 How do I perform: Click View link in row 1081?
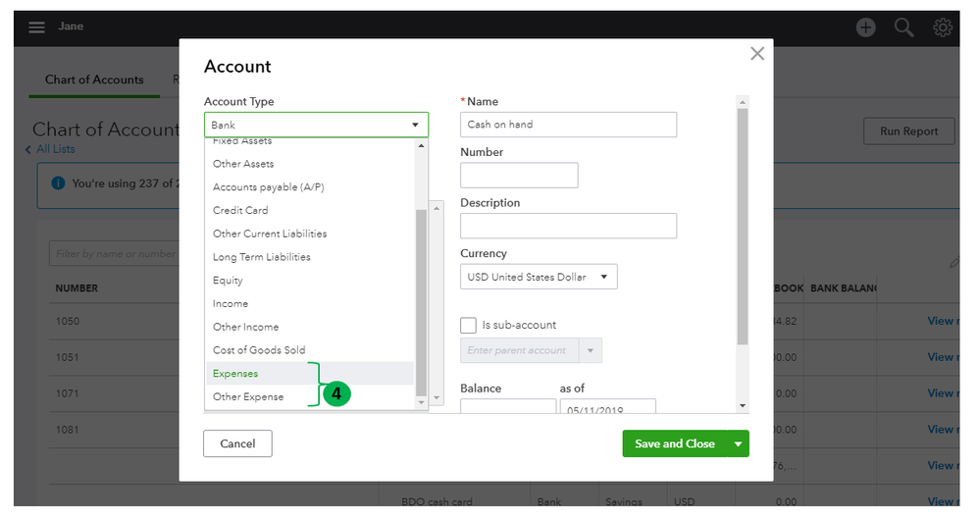[x=943, y=430]
